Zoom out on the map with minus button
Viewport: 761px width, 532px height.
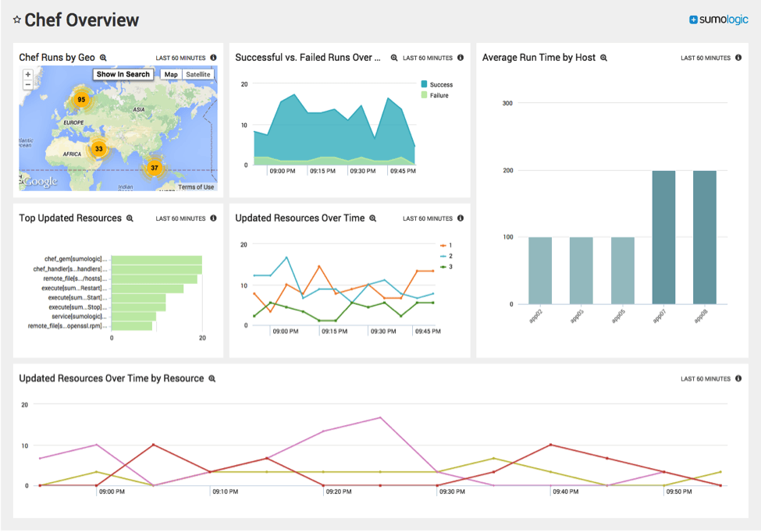(28, 84)
